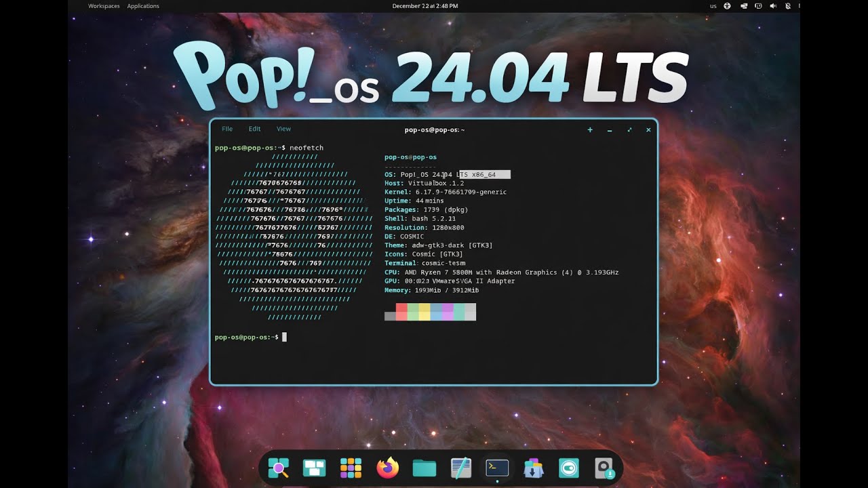
Task: Click the 'neofetch' command text
Action: point(307,148)
